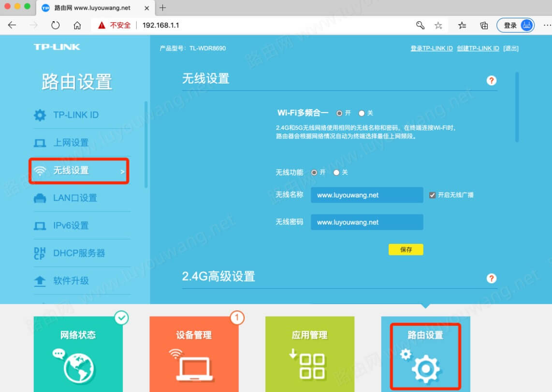Open the 无线设置 help question mark
This screenshot has height=392, width=552.
tap(492, 81)
